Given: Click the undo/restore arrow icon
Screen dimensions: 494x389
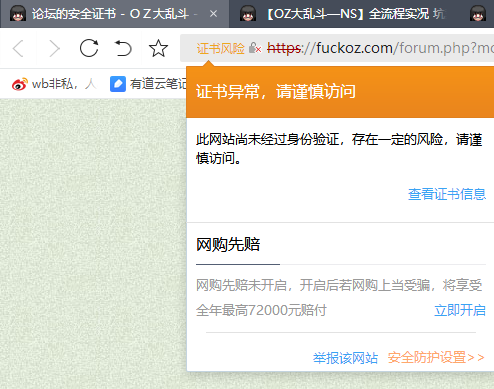Looking at the screenshot, I should click(123, 48).
